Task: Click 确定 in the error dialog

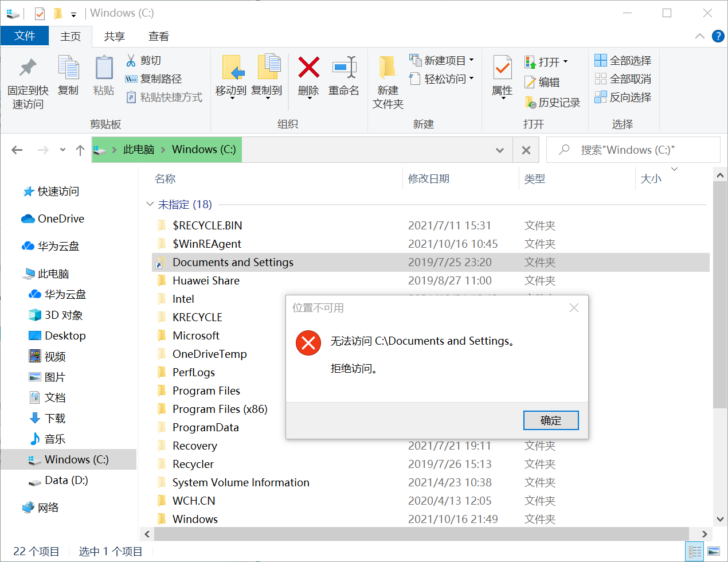Action: tap(551, 420)
